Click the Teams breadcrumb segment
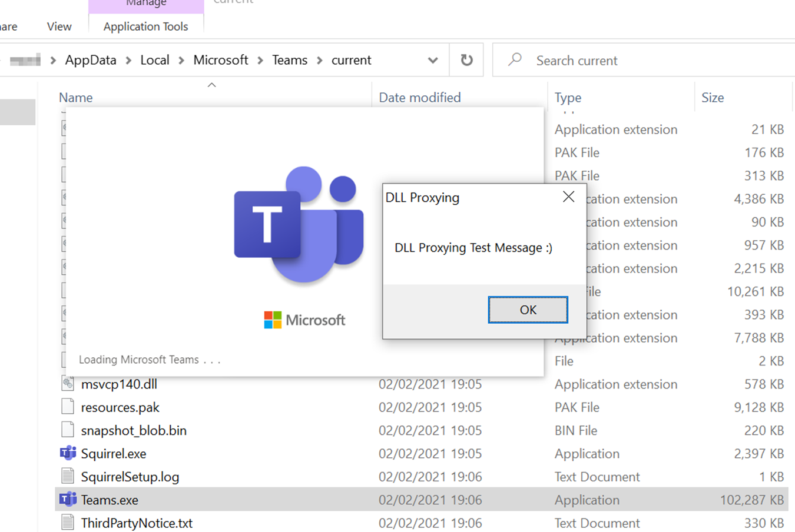The width and height of the screenshot is (795, 532). (x=290, y=60)
